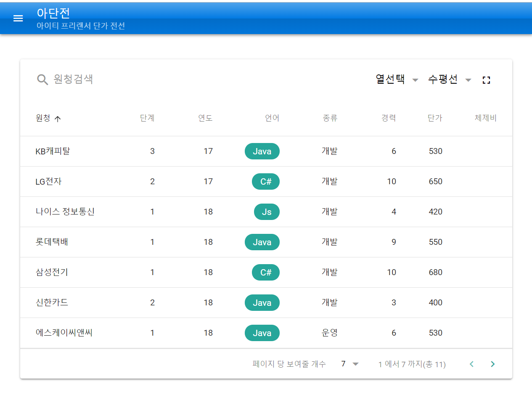Select the 신한카드 cell
Viewport: 532px width, 400px height.
(52, 303)
